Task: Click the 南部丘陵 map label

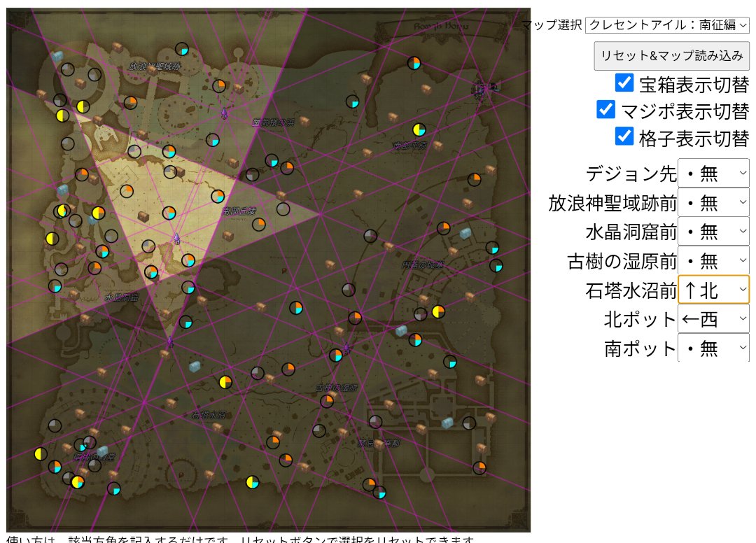Action: (x=239, y=211)
